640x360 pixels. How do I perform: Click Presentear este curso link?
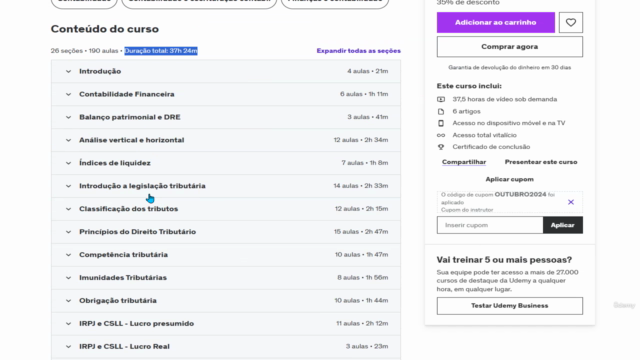(x=541, y=162)
